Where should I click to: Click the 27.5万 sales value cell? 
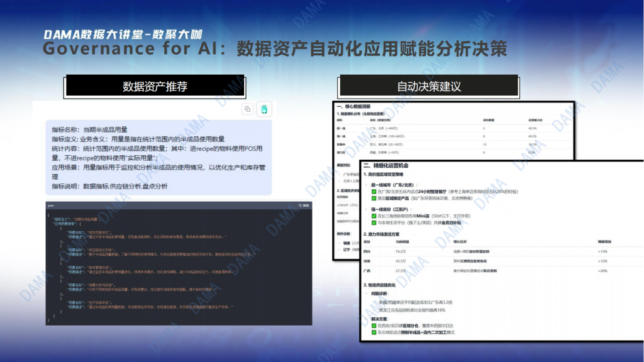[401, 271]
